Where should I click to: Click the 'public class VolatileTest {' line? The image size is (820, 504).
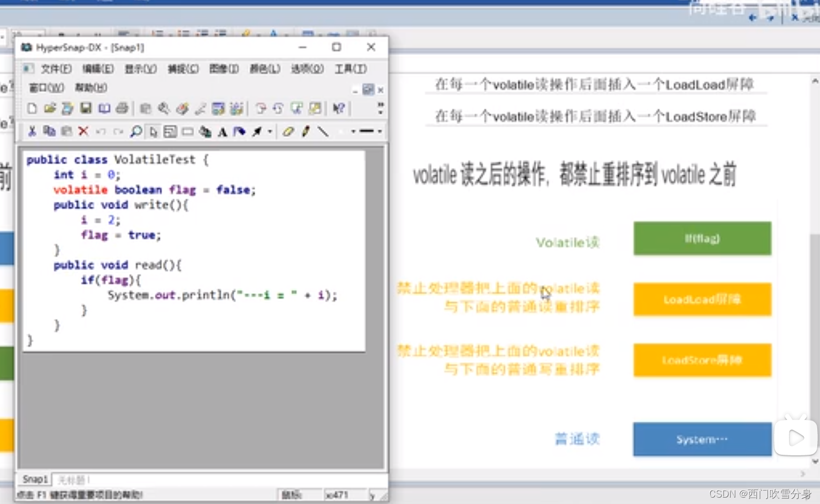pos(117,159)
